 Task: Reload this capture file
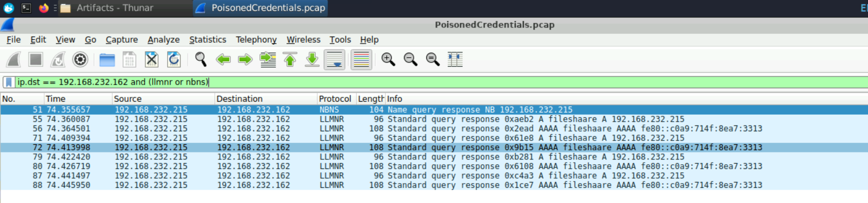coord(173,59)
